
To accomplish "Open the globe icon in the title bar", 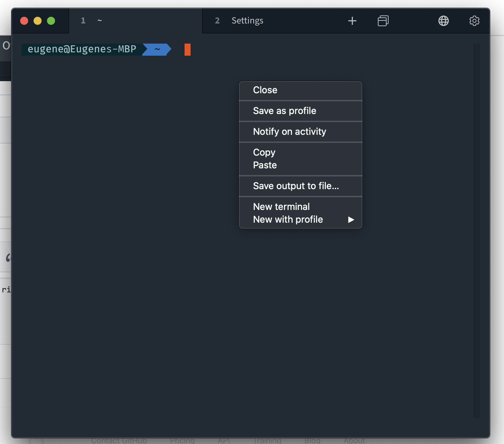I will coord(443,21).
